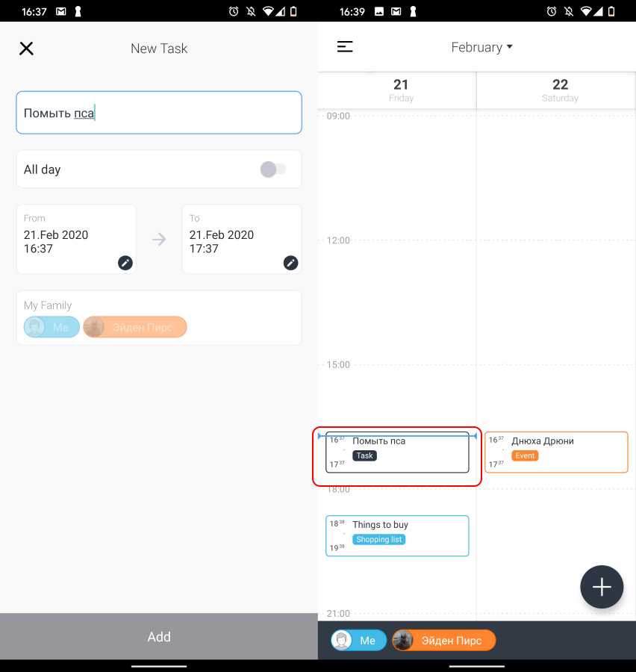Screen dimensions: 636x672
Task: Open the To date card 21.Feb 2020 17:37
Action: (x=242, y=239)
